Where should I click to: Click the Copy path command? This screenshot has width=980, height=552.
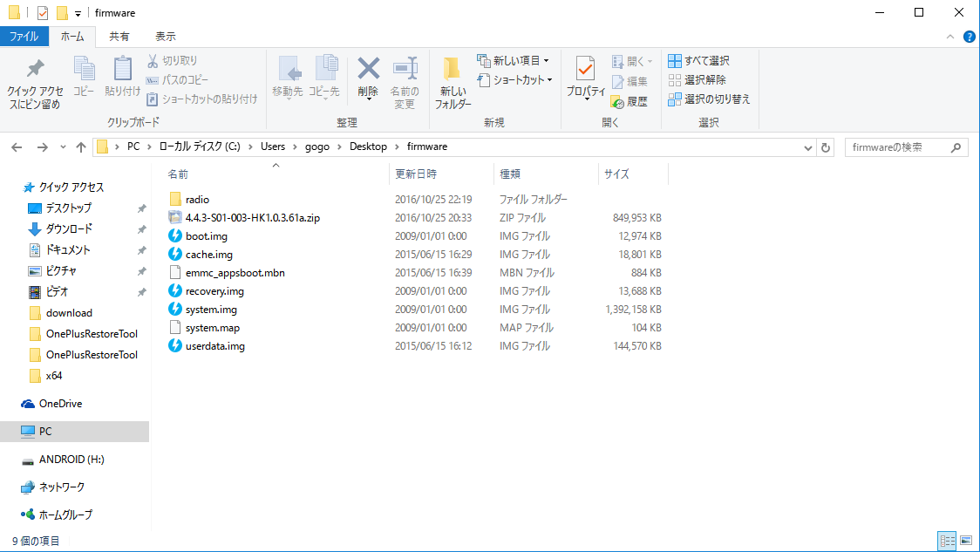tap(177, 80)
